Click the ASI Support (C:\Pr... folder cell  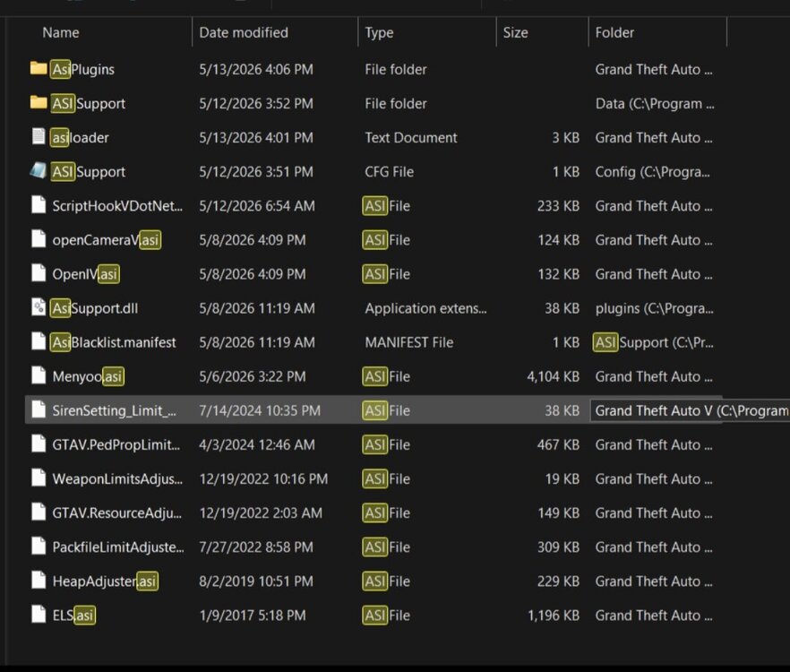pyautogui.click(x=654, y=342)
